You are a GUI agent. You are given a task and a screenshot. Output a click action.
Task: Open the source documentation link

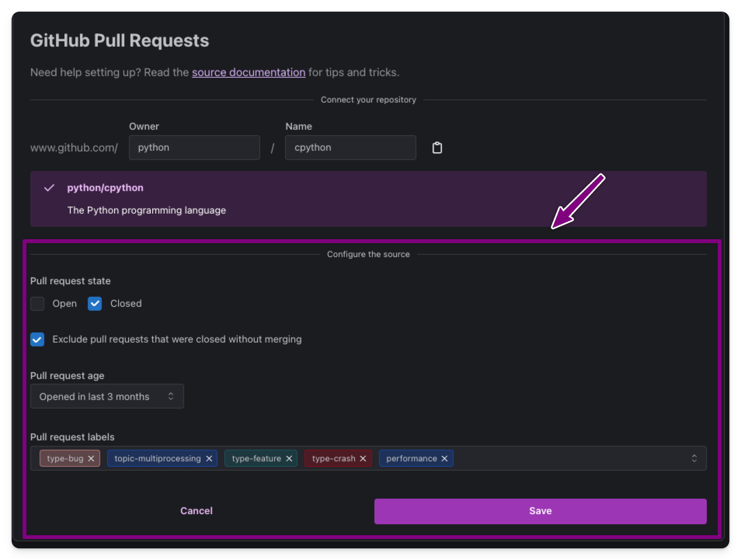(x=249, y=72)
